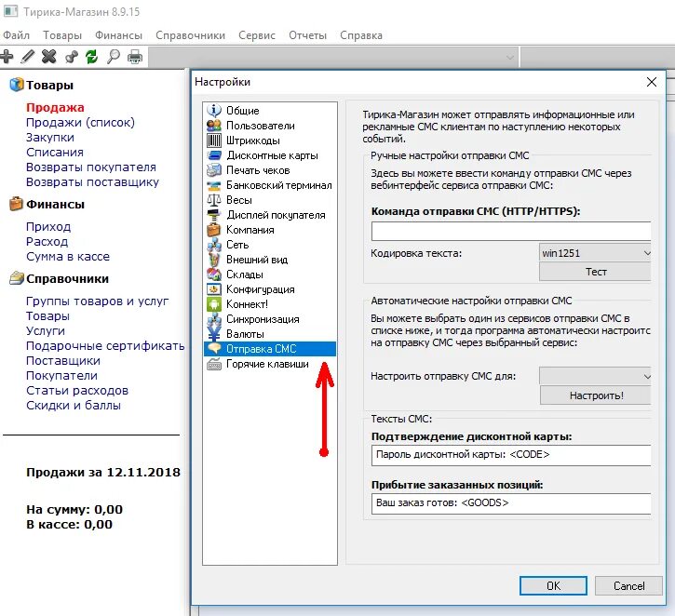Select Отправка СМС in settings list

270,349
